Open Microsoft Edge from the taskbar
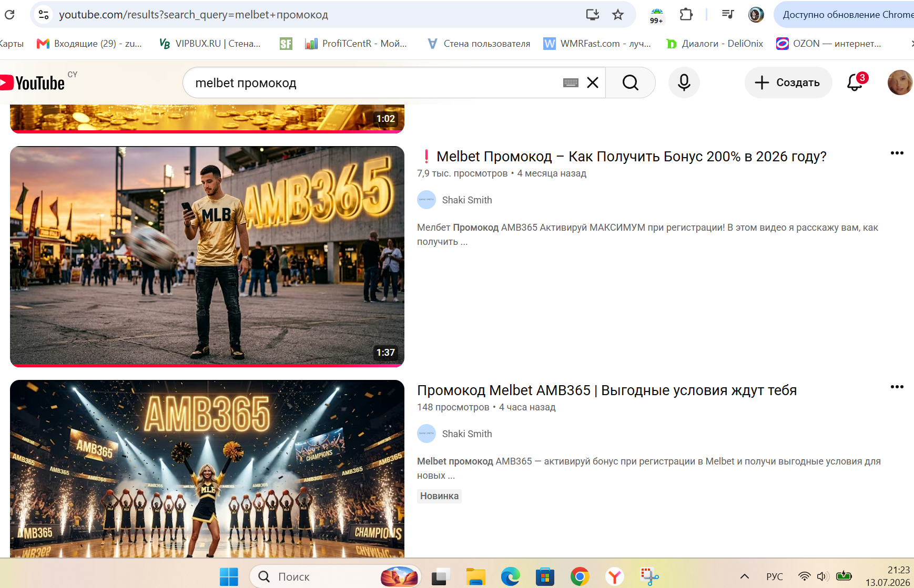This screenshot has height=588, width=914. [510, 576]
